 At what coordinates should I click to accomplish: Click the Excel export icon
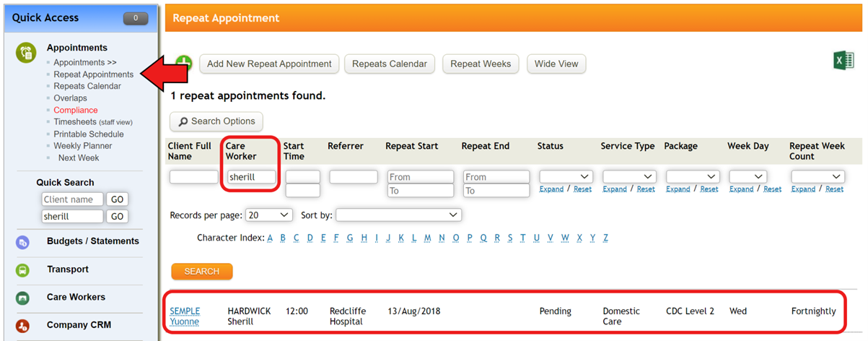click(x=843, y=61)
